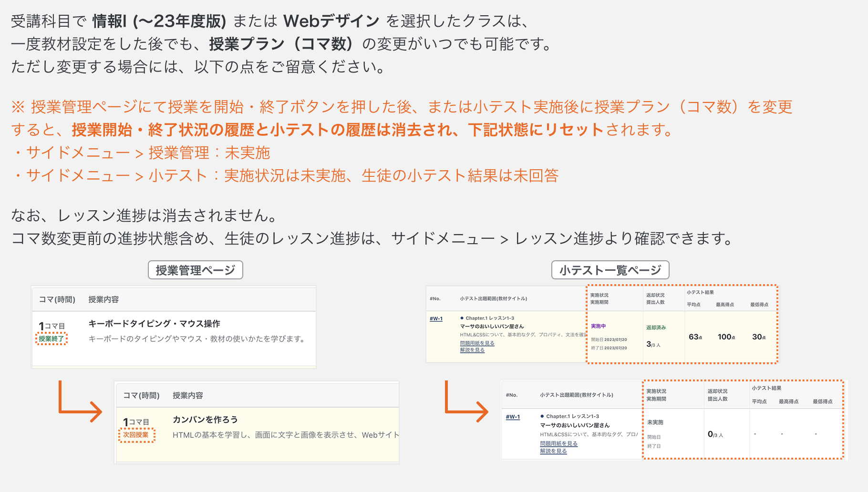The width and height of the screenshot is (868, 492).
Task: Click lesson title キーボードタイピング・マウス操作
Action: [154, 324]
